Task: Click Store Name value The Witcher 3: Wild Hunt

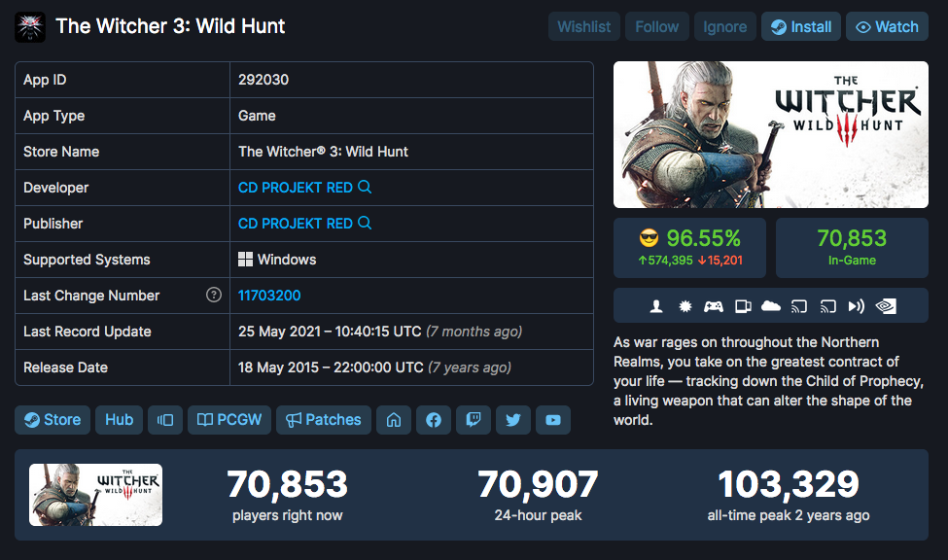Action: click(324, 152)
